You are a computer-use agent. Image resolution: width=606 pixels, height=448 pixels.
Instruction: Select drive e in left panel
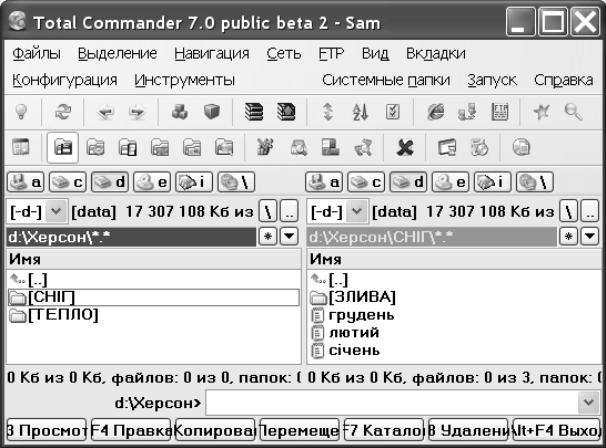coord(152,182)
